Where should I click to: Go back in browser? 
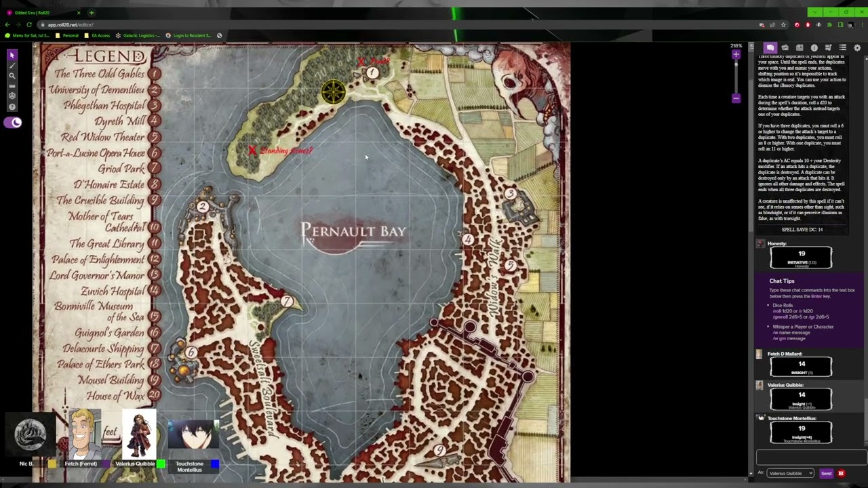[x=7, y=24]
